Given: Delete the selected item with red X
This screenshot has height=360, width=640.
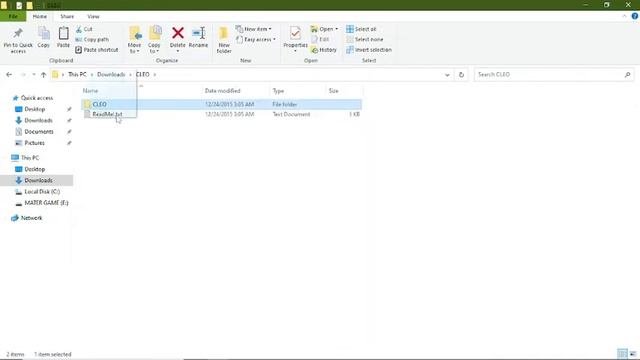Looking at the screenshot, I should (178, 39).
